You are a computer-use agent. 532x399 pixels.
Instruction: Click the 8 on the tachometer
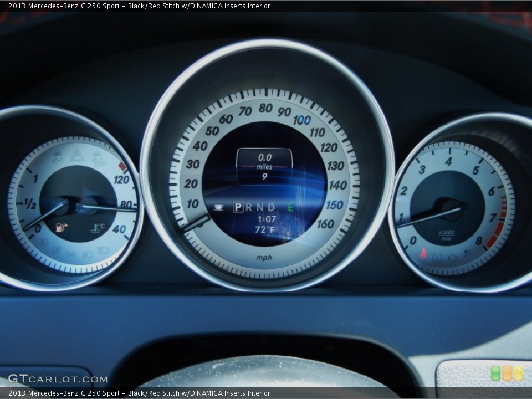pyautogui.click(x=479, y=241)
